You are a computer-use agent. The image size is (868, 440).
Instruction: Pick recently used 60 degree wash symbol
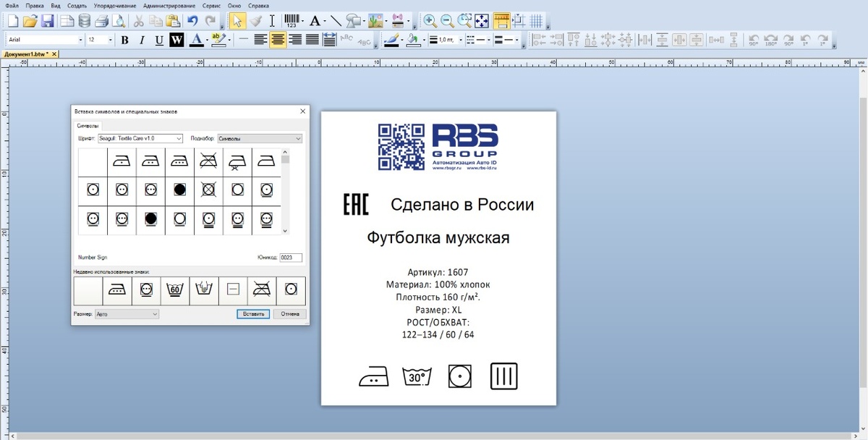(174, 290)
